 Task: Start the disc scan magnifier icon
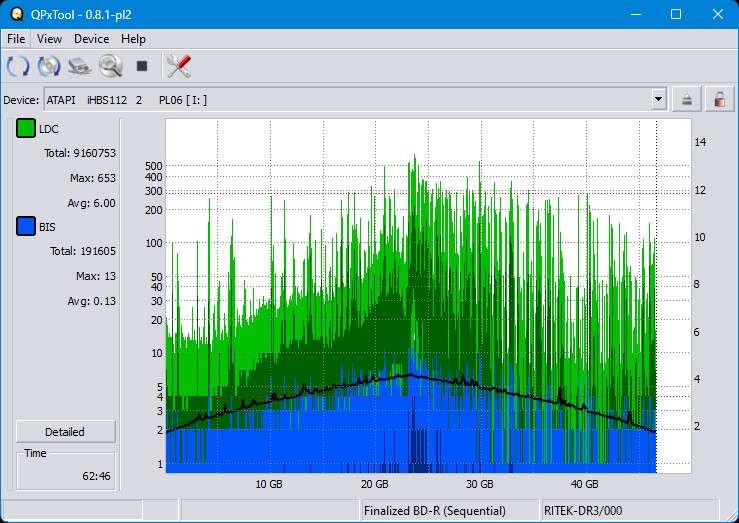111,67
